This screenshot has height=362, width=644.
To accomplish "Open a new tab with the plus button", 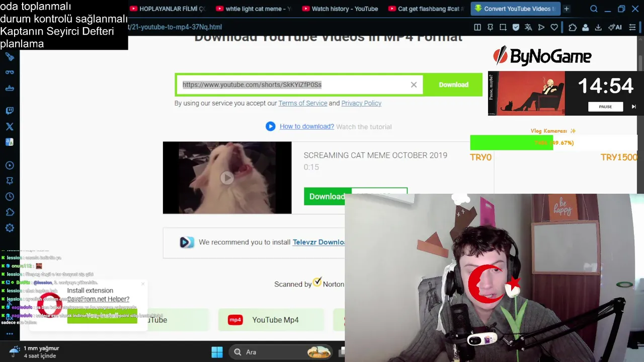I will [x=567, y=9].
